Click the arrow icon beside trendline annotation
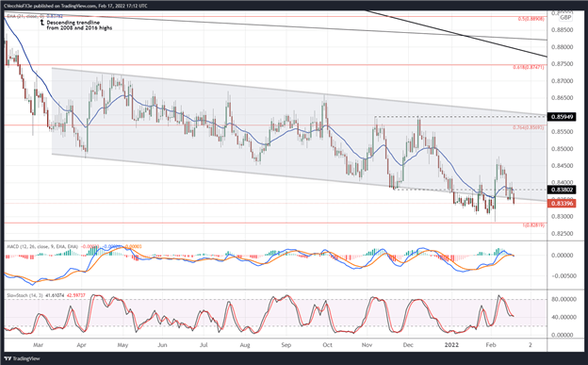588x365 pixels. pos(42,23)
